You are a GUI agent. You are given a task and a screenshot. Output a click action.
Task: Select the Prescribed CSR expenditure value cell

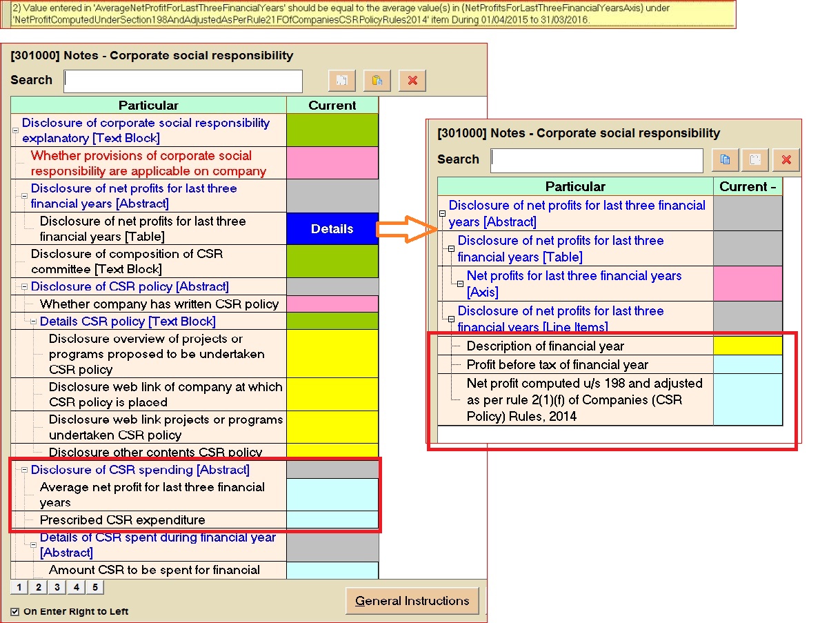point(332,520)
